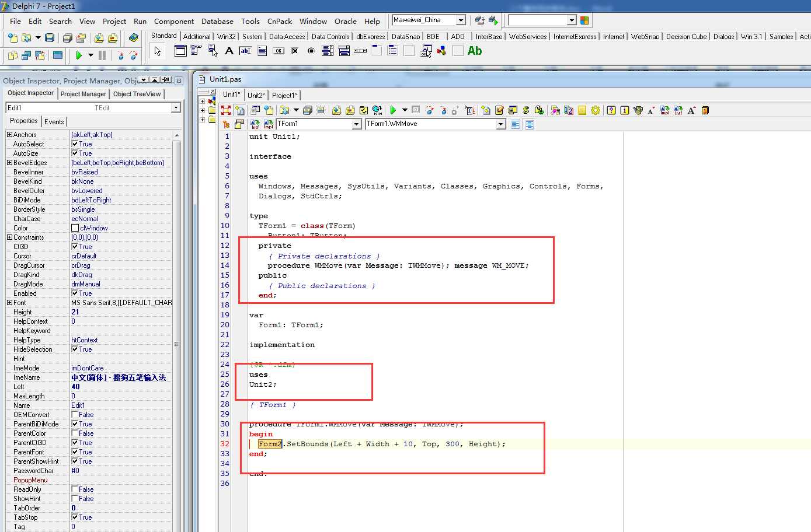Click the Pause button in main toolbar
Image resolution: width=811 pixels, height=532 pixels.
pos(102,55)
